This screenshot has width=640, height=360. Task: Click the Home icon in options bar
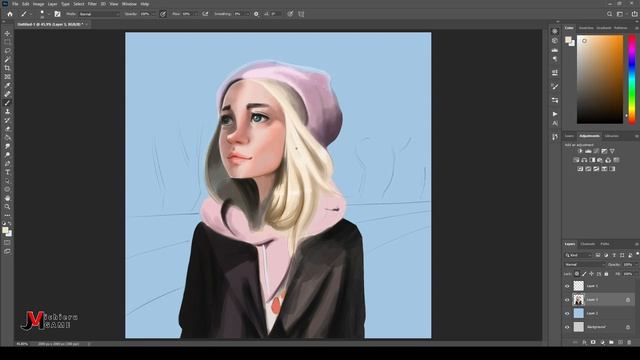click(10, 14)
